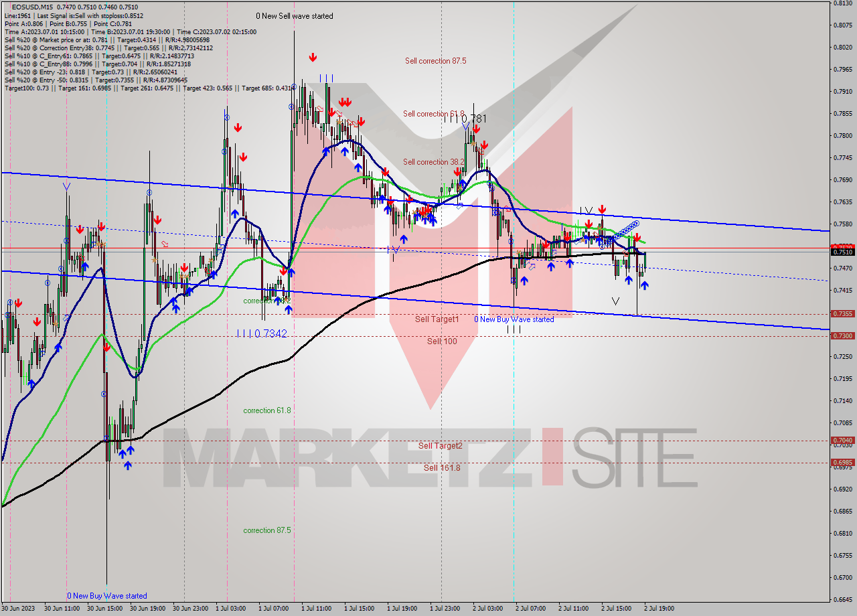857x616 pixels.
Task: Select the 'Sell correction 87.5' label
Action: [x=435, y=61]
